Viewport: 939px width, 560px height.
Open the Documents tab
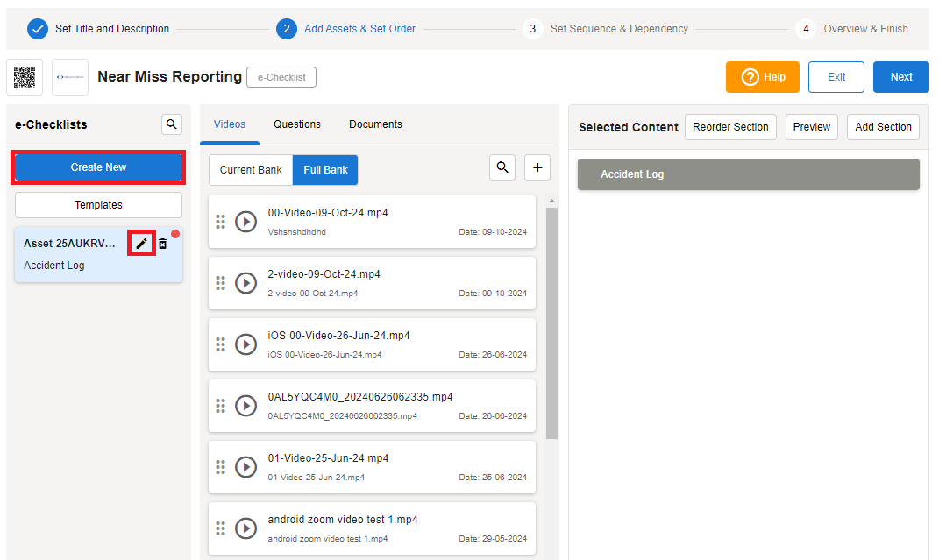pos(375,124)
